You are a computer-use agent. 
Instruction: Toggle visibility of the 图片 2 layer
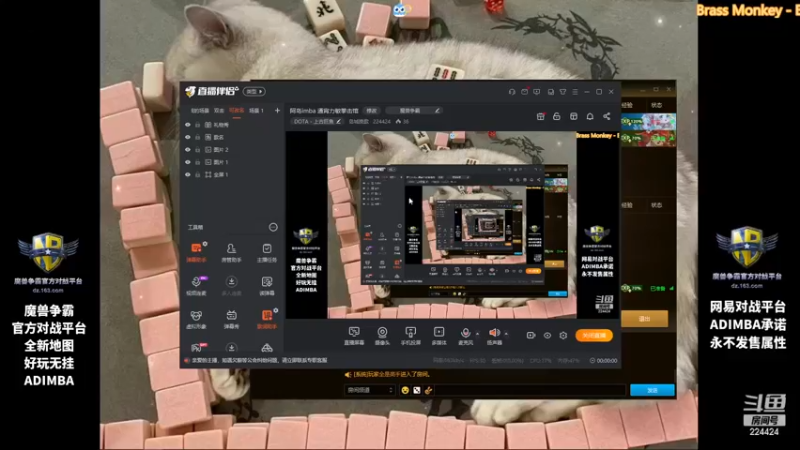coord(188,149)
